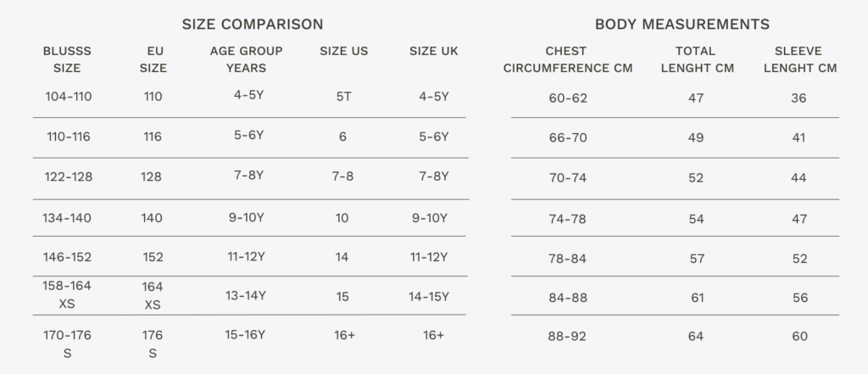Select chest circumference value 60-62
Screen dimensions: 868x374
568,98
